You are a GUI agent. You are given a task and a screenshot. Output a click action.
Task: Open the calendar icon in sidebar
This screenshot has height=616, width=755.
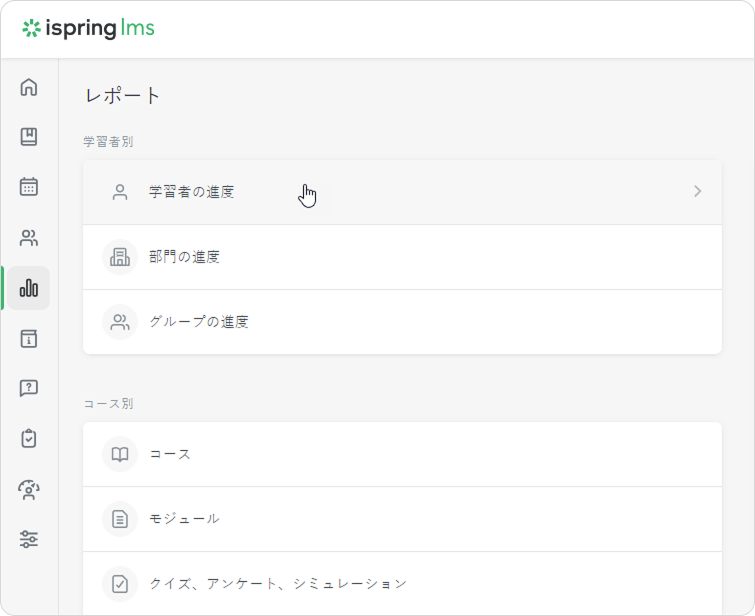pyautogui.click(x=29, y=186)
